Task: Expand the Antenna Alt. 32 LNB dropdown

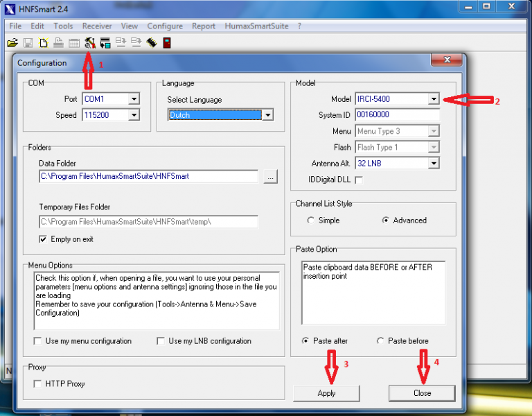Action: [x=434, y=164]
